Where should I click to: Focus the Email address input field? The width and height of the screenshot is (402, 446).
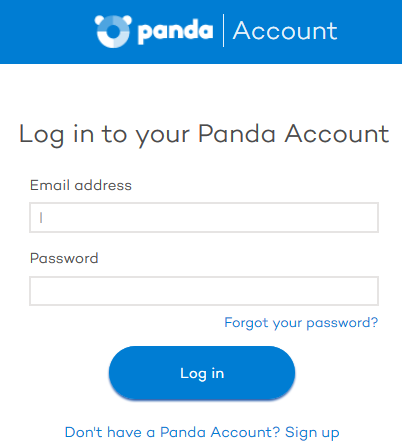tap(204, 217)
